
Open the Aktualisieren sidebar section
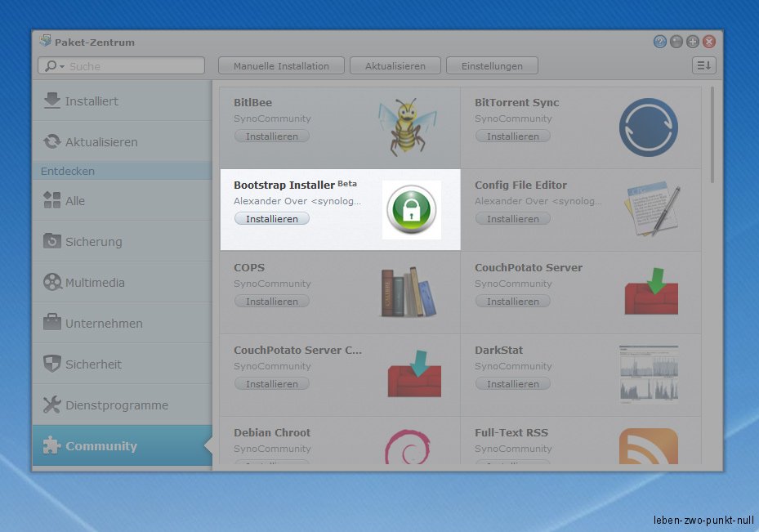(122, 141)
